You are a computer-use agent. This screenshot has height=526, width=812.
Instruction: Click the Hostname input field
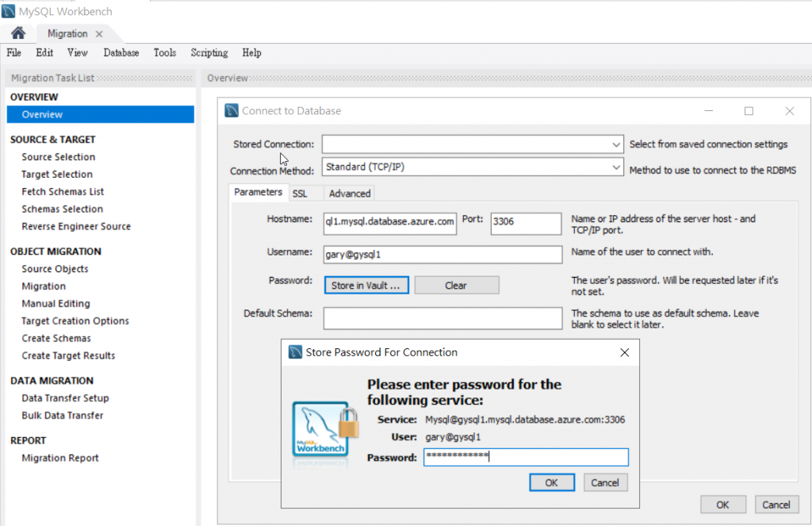pyautogui.click(x=390, y=224)
